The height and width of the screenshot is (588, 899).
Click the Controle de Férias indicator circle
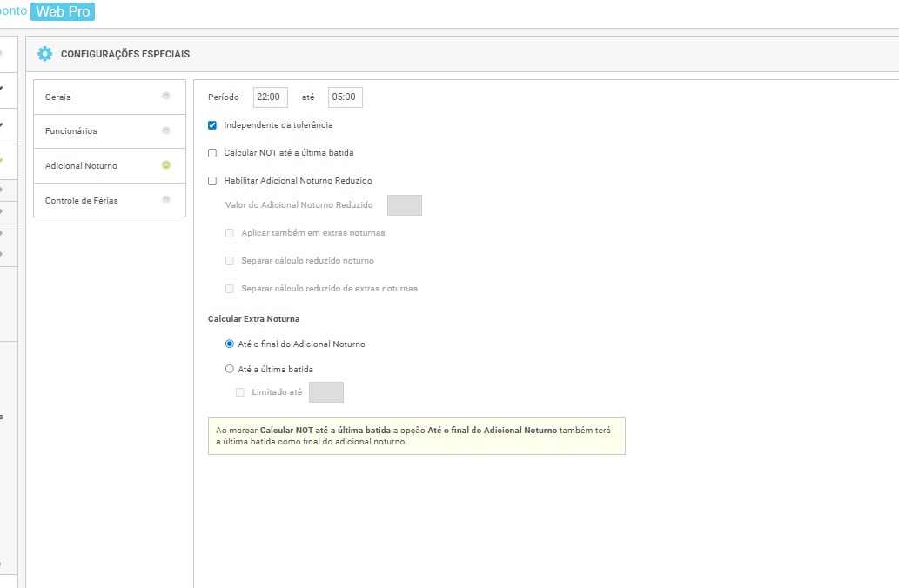coord(166,200)
